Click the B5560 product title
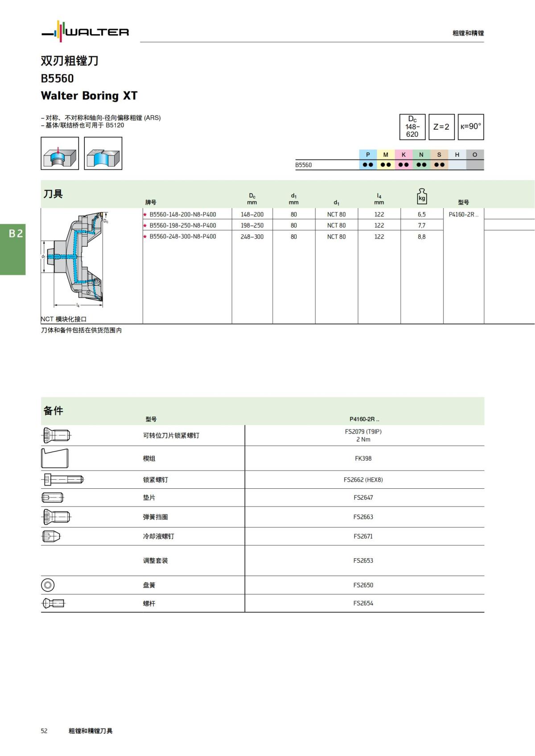535x756 pixels. (x=58, y=78)
